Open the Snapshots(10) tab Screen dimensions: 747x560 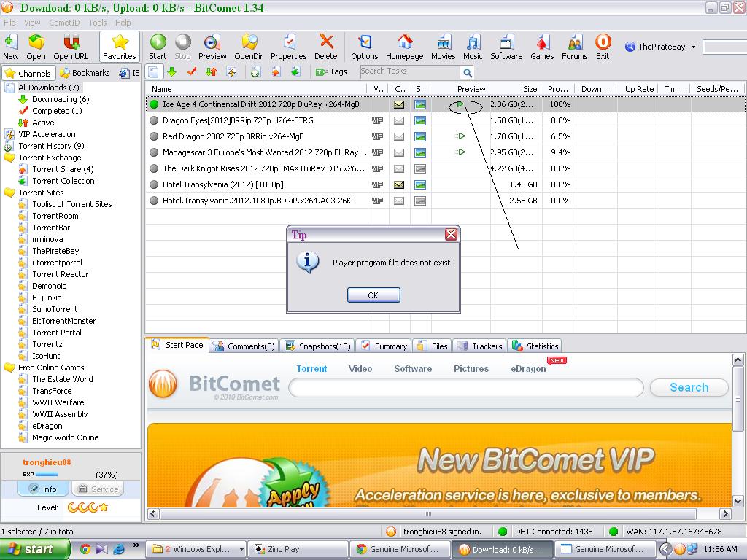click(x=318, y=346)
